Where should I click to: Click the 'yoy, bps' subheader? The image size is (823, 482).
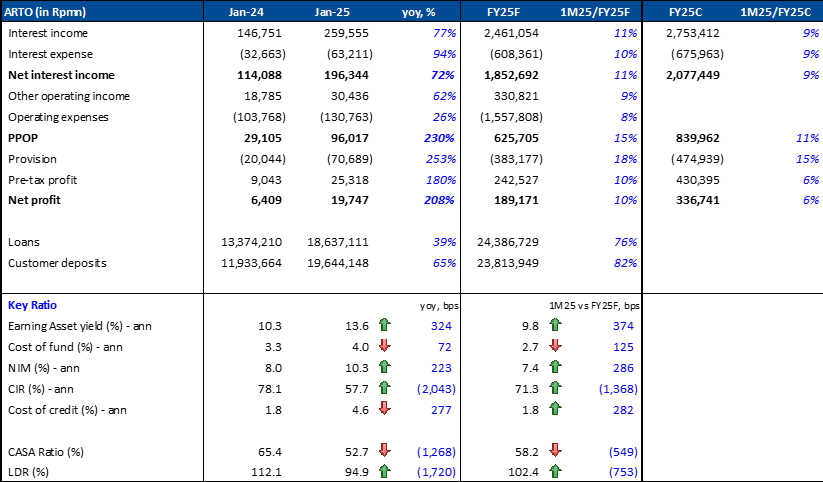[x=439, y=306]
